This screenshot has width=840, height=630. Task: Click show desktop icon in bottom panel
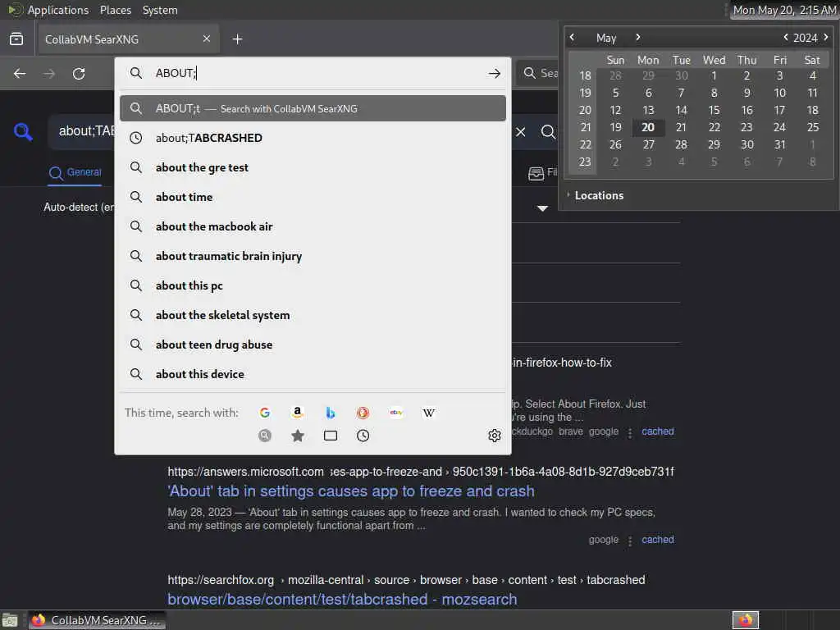(10, 620)
